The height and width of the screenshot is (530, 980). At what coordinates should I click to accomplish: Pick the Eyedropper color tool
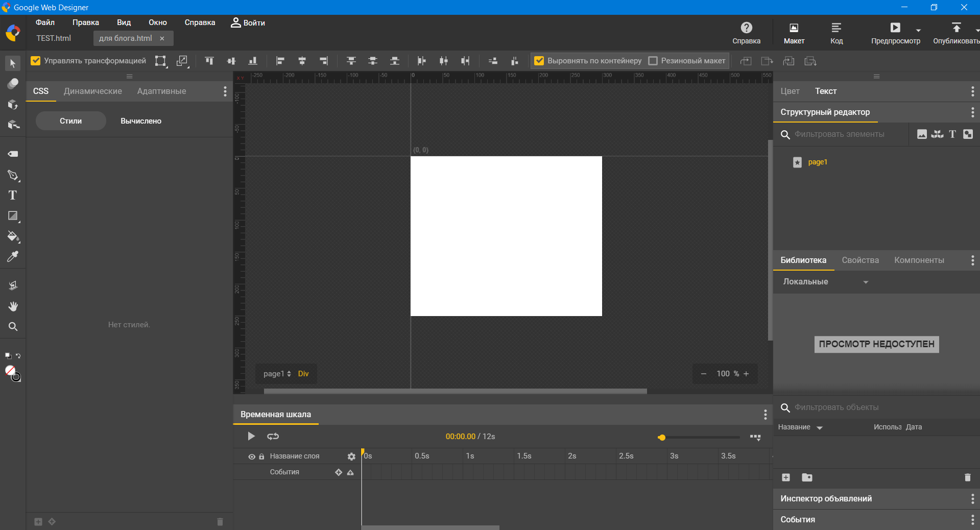tap(13, 256)
